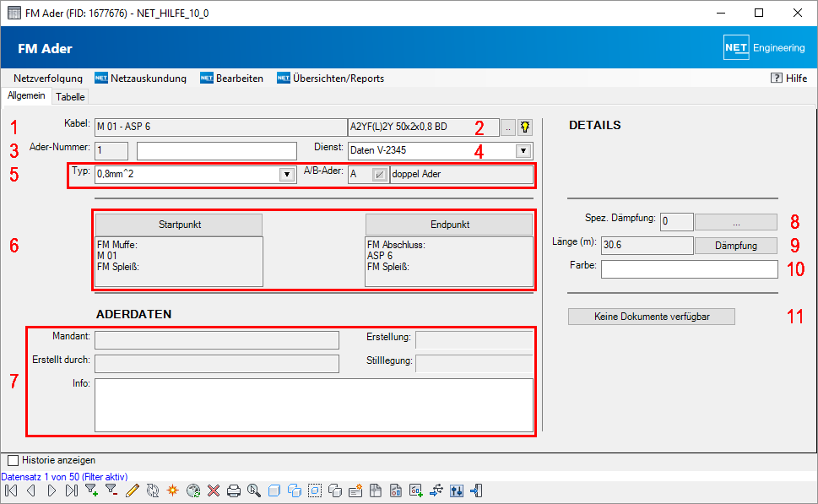Go to the next record arrow

pos(51,490)
